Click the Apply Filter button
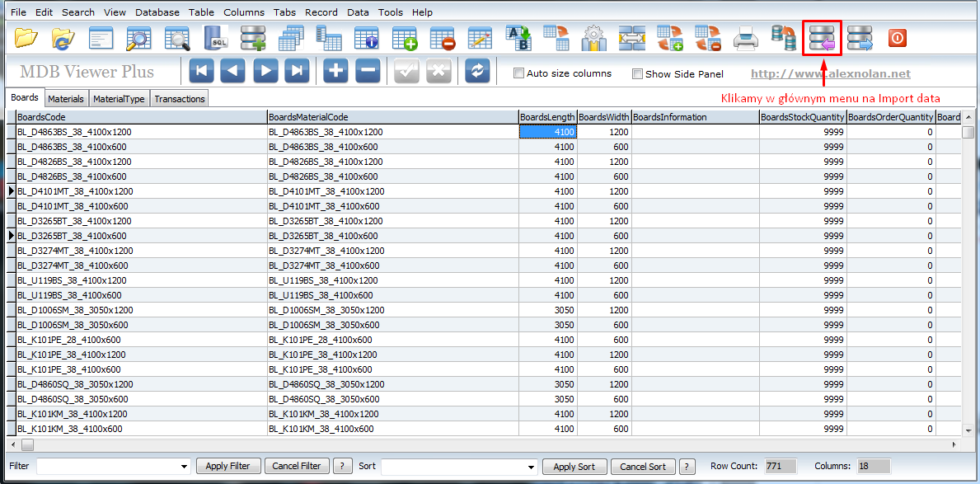This screenshot has width=980, height=484. (x=227, y=466)
